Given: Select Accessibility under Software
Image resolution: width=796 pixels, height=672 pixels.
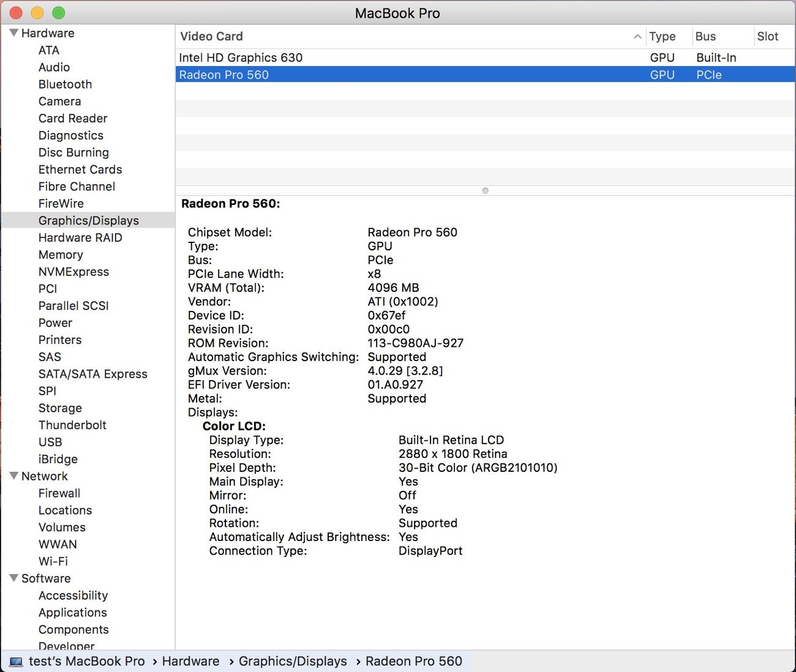Looking at the screenshot, I should pyautogui.click(x=73, y=595).
